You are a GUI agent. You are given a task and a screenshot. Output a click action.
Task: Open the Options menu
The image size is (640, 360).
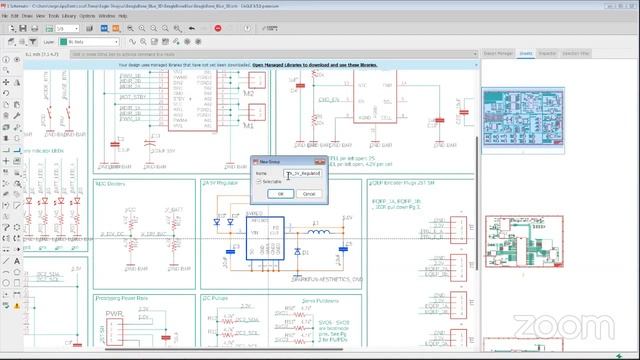[x=87, y=16]
